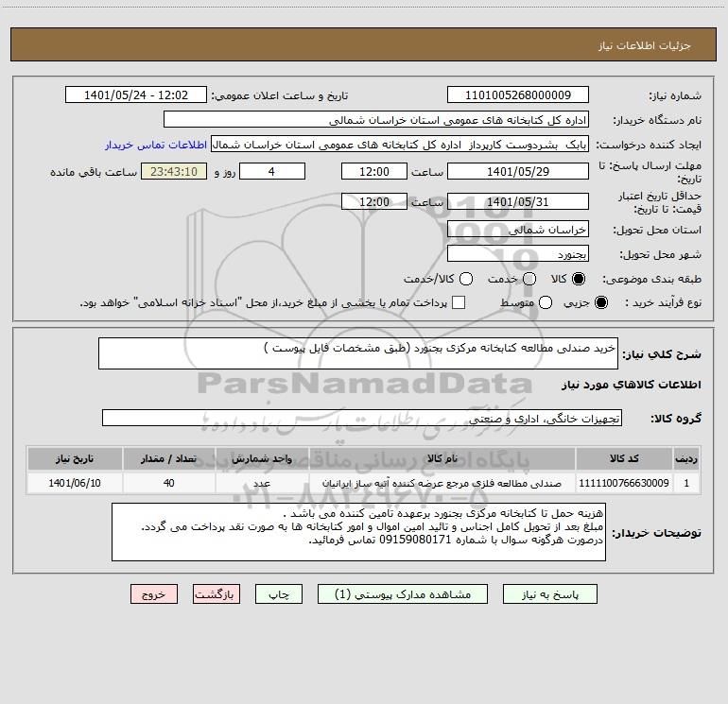This screenshot has width=728, height=704.
Task: Tick the اسناد خزانه اسلامی payment checkbox
Action: 459,302
